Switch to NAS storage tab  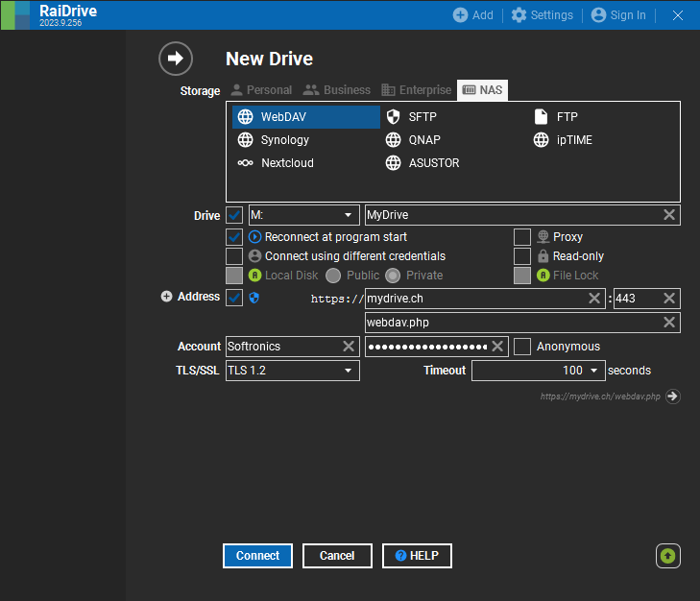pos(483,90)
